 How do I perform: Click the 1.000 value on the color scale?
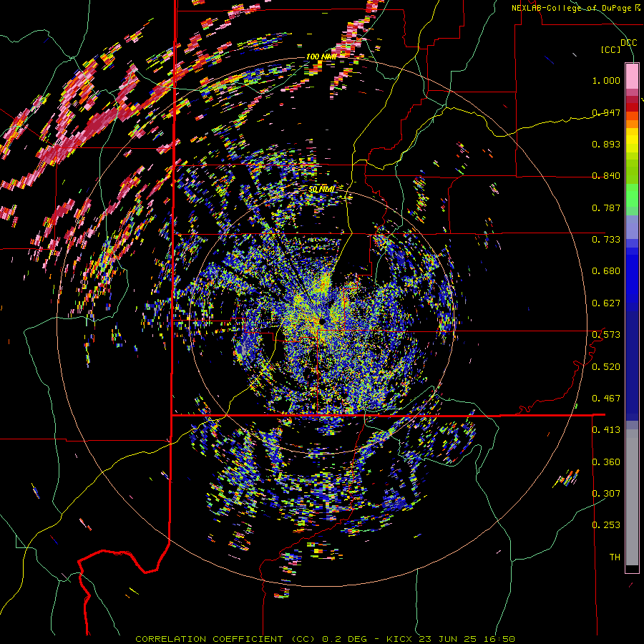point(606,80)
